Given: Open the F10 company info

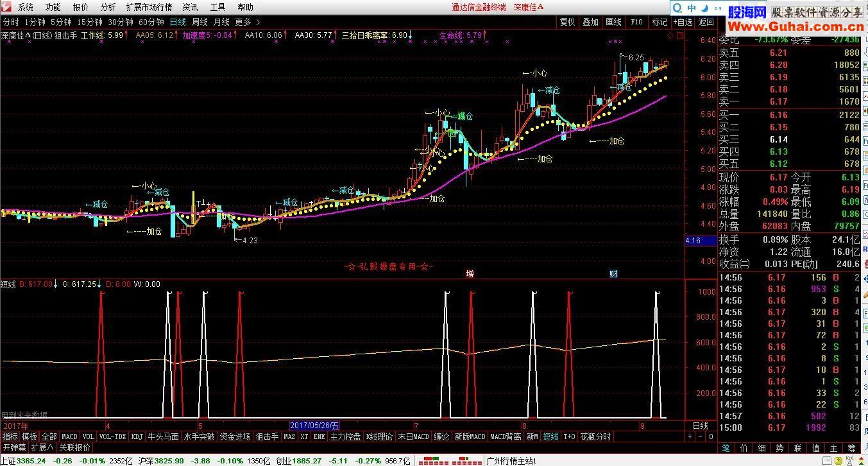Looking at the screenshot, I should [x=636, y=22].
